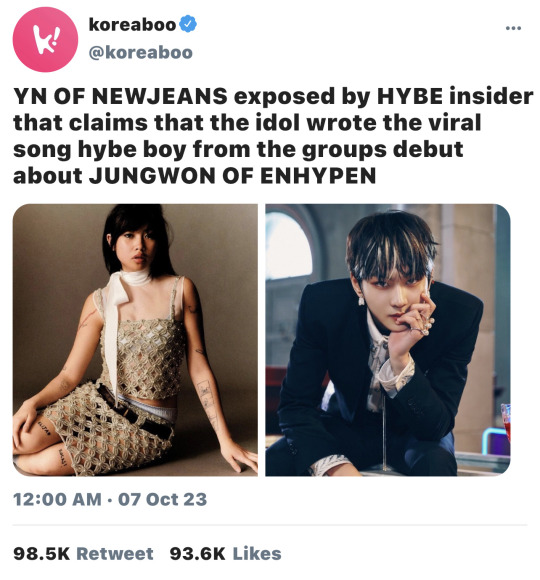The image size is (540, 580).
Task: Open the koreaboo pink profile avatar
Action: click(45, 39)
